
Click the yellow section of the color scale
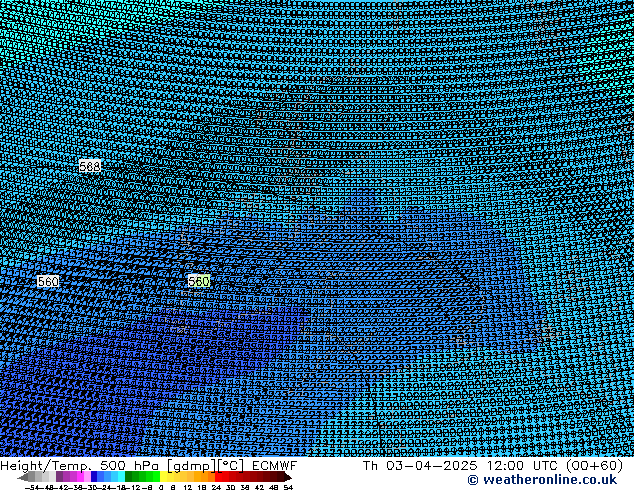(170, 476)
